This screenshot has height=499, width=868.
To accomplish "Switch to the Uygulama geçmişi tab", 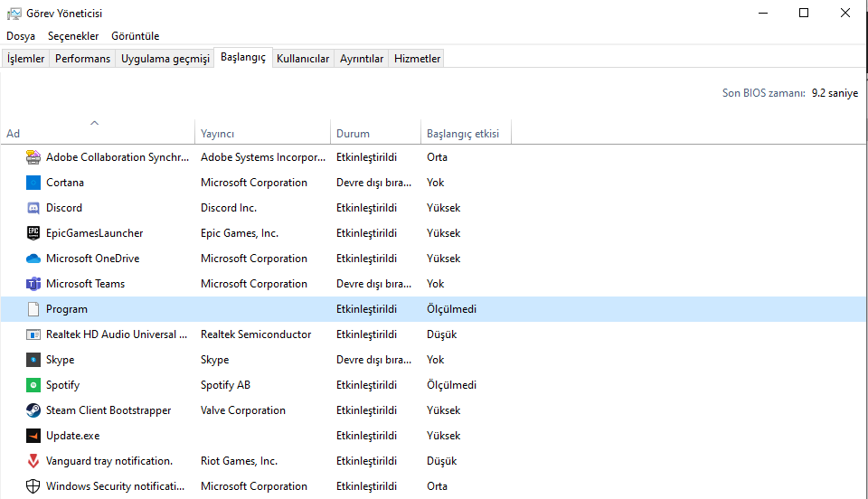I will click(x=165, y=59).
